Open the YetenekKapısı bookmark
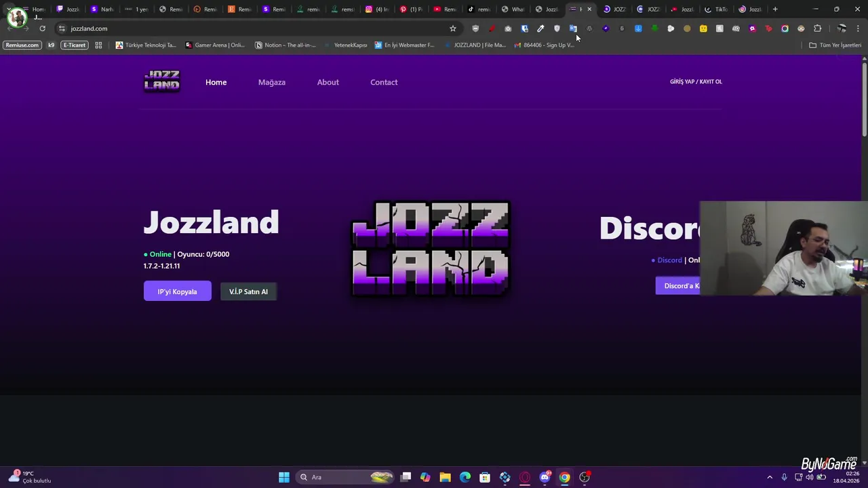The width and height of the screenshot is (868, 488). coord(346,45)
